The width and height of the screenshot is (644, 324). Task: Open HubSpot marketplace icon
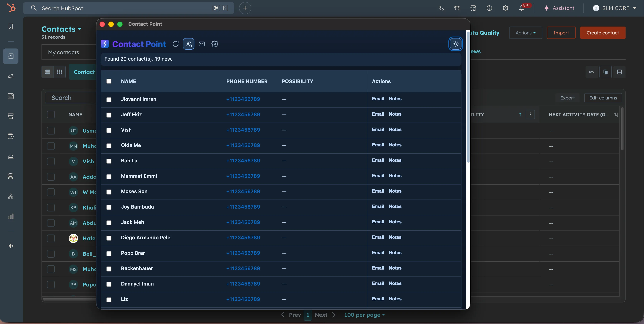473,8
